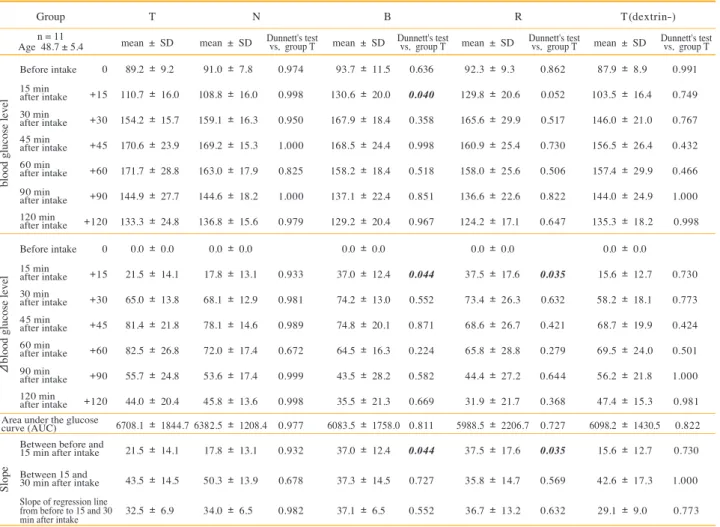Click the value "157.4 ± 29.9"
The height and width of the screenshot is (527, 720).
[x=622, y=171]
